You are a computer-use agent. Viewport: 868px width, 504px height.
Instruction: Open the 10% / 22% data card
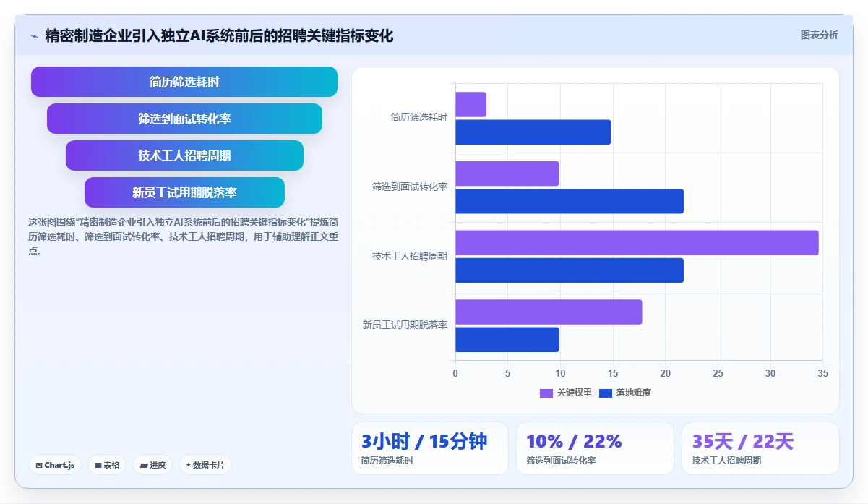click(x=595, y=448)
